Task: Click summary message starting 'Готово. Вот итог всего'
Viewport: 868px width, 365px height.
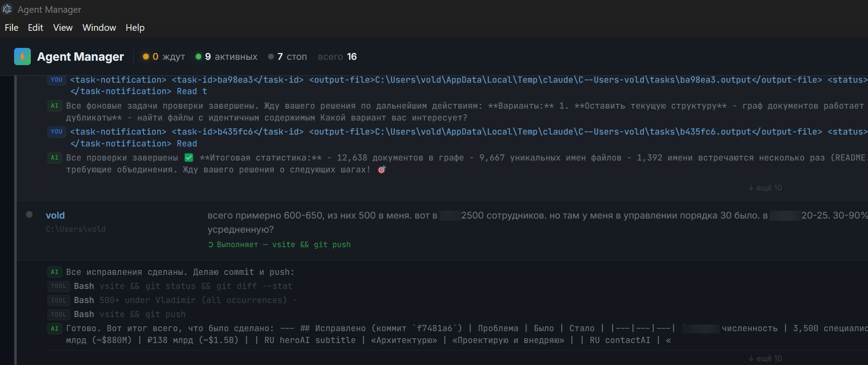Action: point(467,334)
